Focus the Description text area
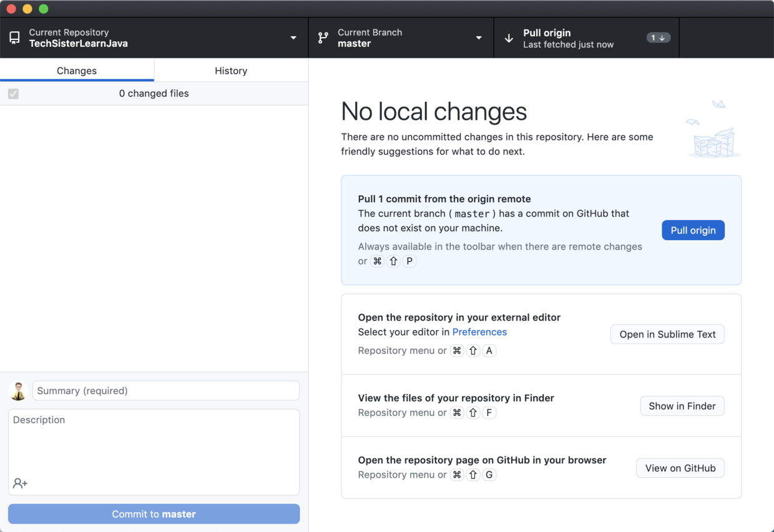This screenshot has width=774, height=532. click(154, 452)
